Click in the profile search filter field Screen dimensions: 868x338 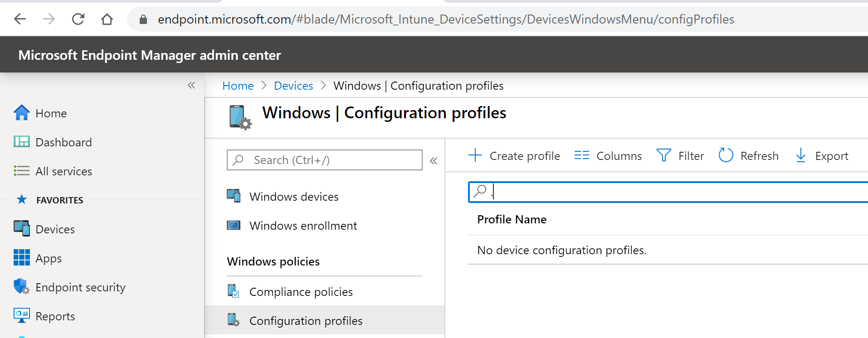point(668,192)
